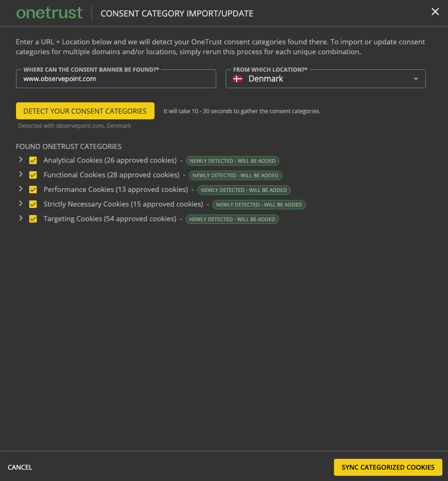This screenshot has height=481, width=448.
Task: Click Analytical Cookies newly detected badge
Action: click(x=233, y=161)
